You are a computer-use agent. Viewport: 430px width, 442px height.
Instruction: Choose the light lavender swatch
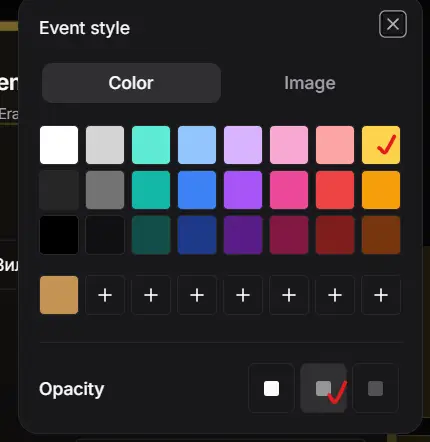[243, 145]
